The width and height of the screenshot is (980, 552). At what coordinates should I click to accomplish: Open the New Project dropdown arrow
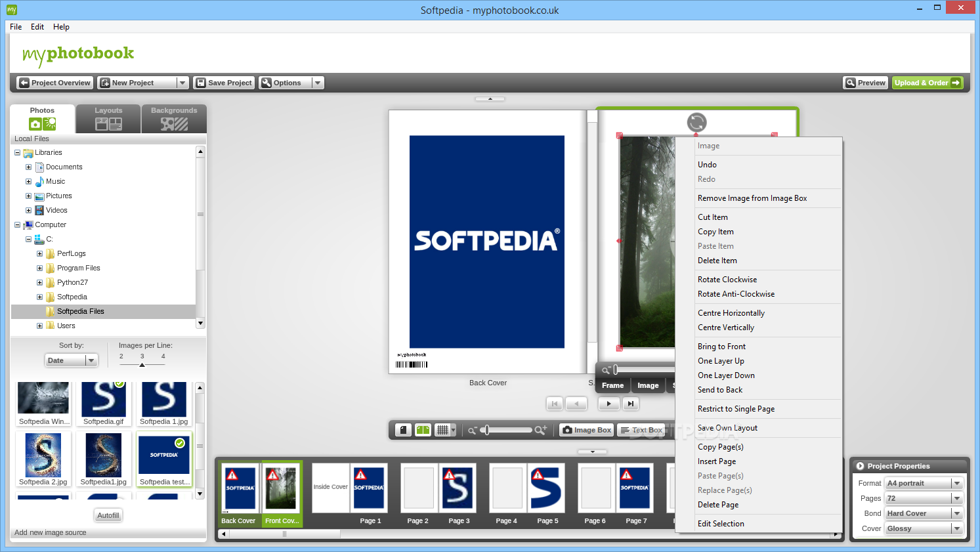point(182,83)
